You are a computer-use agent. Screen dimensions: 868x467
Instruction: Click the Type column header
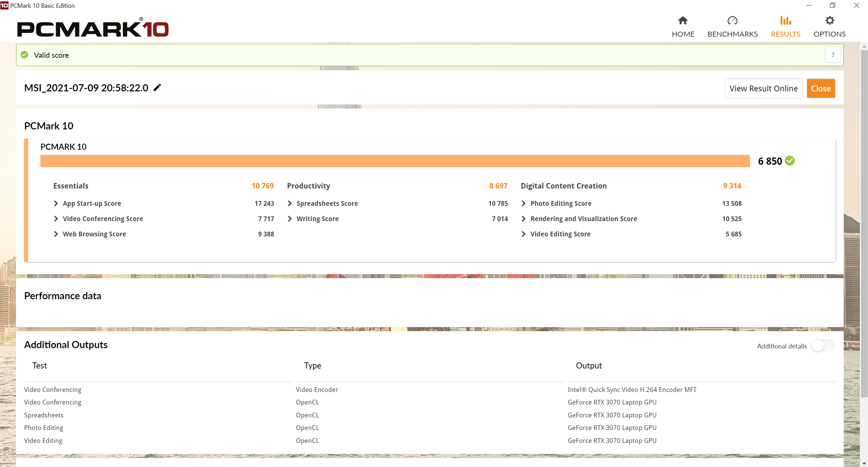312,365
